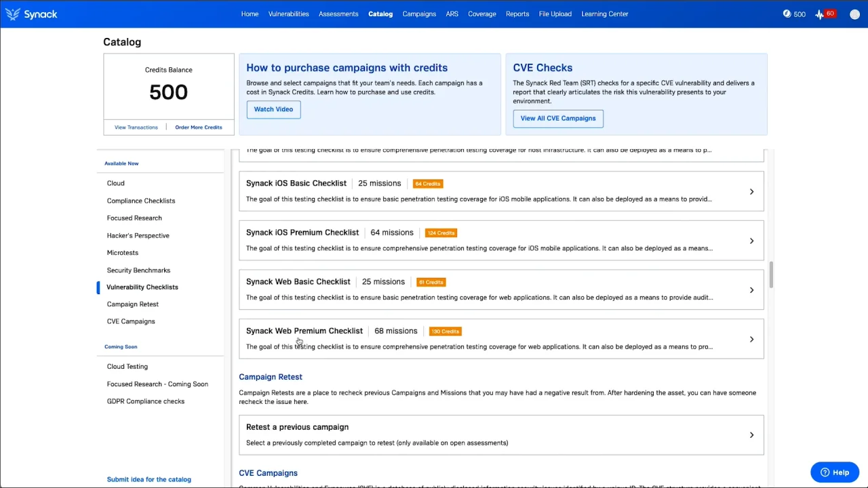868x488 pixels.
Task: Select Cloud Testing under Coming Soon
Action: click(x=127, y=366)
